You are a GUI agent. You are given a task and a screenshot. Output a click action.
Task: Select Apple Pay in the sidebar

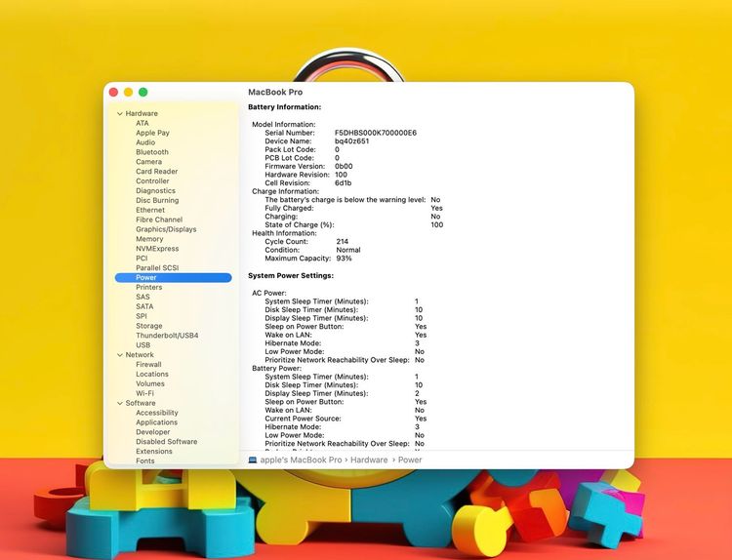(x=152, y=133)
